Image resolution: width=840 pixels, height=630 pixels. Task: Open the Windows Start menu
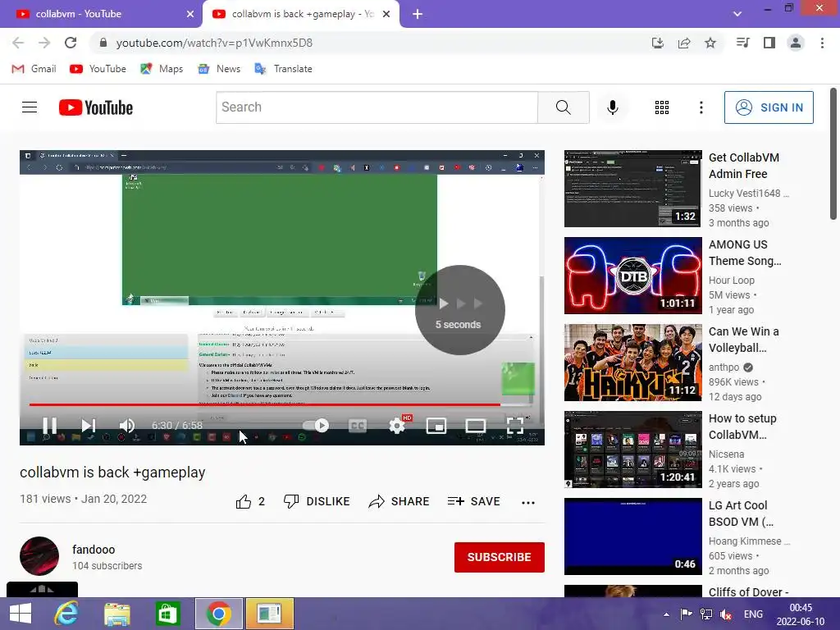(21, 614)
